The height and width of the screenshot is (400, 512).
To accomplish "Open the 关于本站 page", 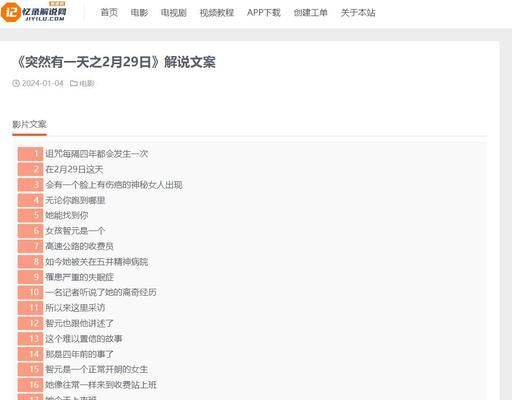I will [x=358, y=13].
